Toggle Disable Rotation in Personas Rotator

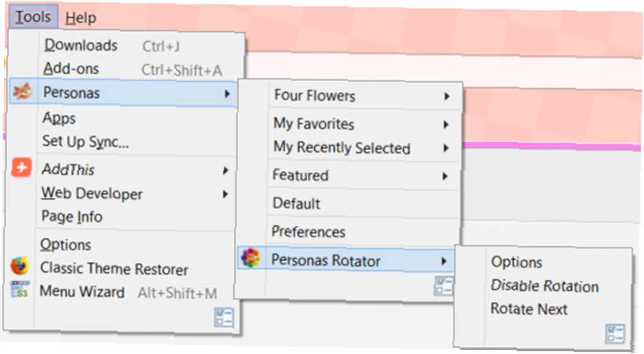point(545,286)
